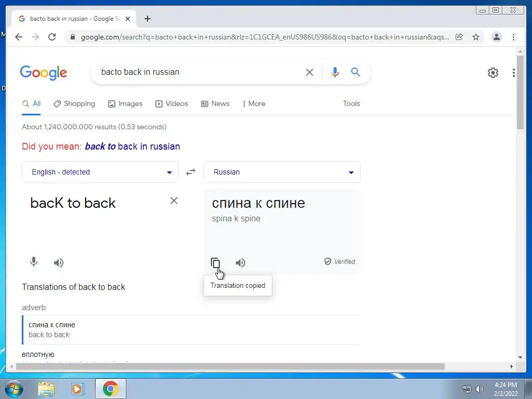The height and width of the screenshot is (399, 532).
Task: Open the 'English - detected' language dropdown
Action: point(100,172)
